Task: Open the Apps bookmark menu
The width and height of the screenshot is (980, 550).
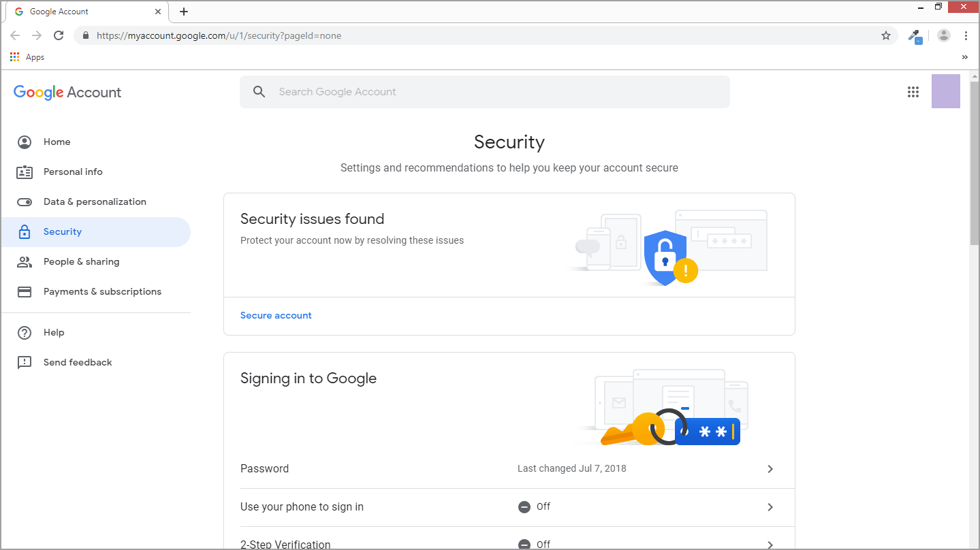Action: 27,56
